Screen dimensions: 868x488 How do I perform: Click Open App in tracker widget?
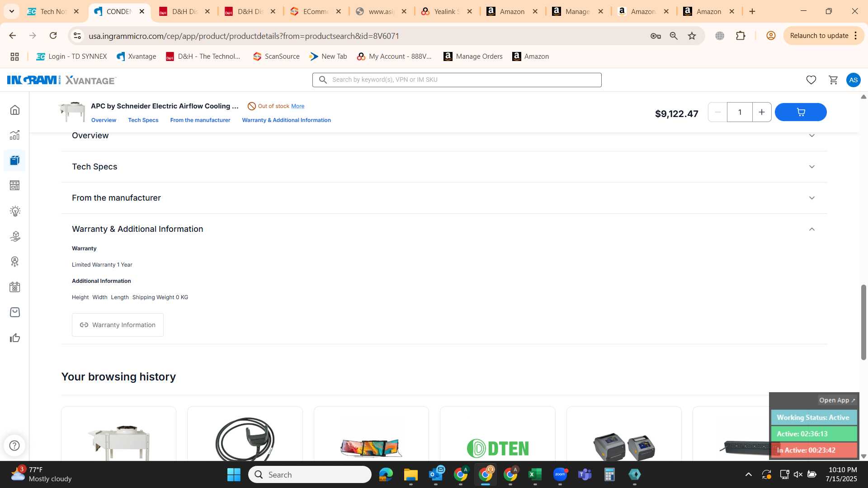[x=837, y=400]
